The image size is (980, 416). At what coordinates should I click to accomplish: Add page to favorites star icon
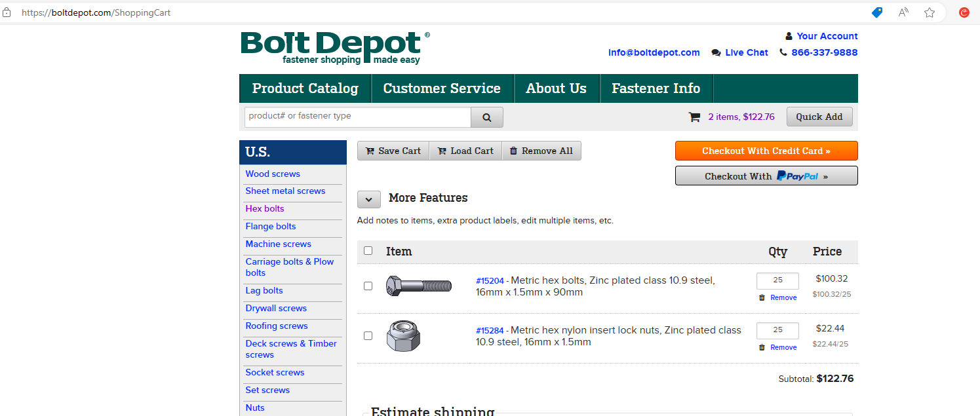pyautogui.click(x=930, y=12)
